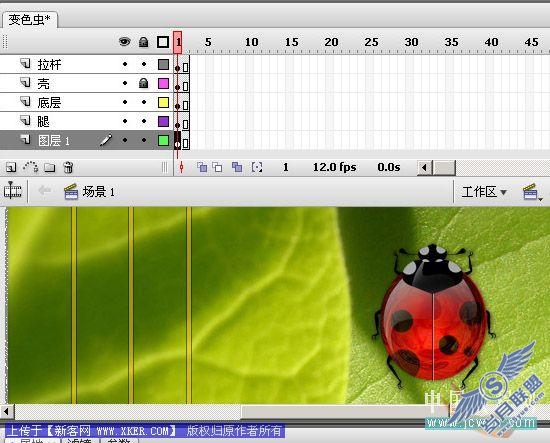Click the Delete Layer trash icon
This screenshot has height=443, width=550.
[68, 167]
